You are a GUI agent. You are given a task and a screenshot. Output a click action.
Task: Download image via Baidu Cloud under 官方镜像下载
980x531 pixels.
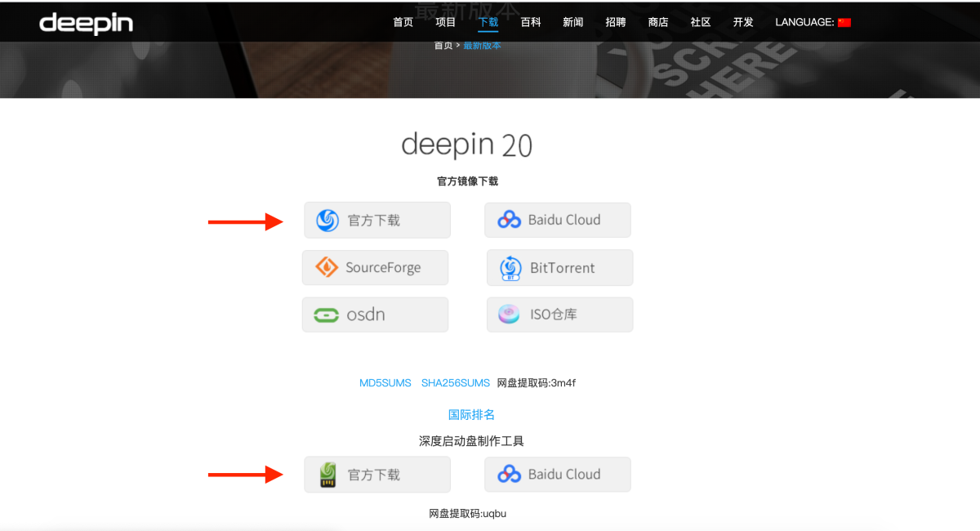coord(558,220)
